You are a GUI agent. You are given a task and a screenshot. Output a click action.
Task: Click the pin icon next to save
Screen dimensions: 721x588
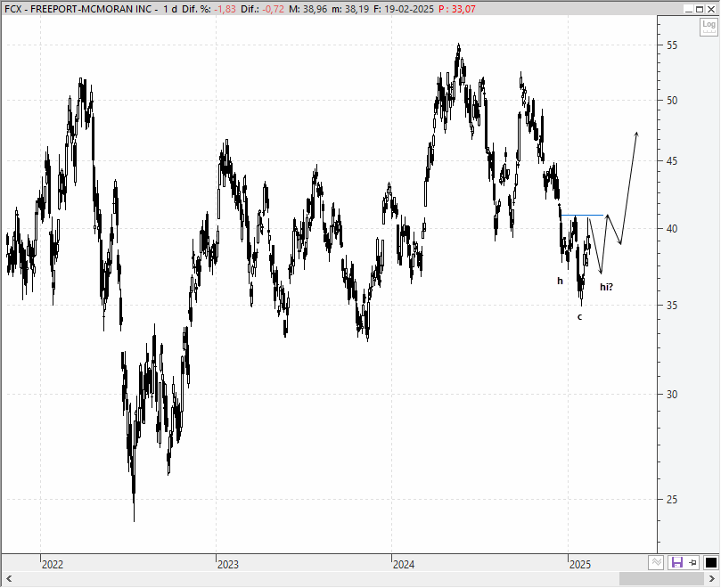pyautogui.click(x=693, y=562)
